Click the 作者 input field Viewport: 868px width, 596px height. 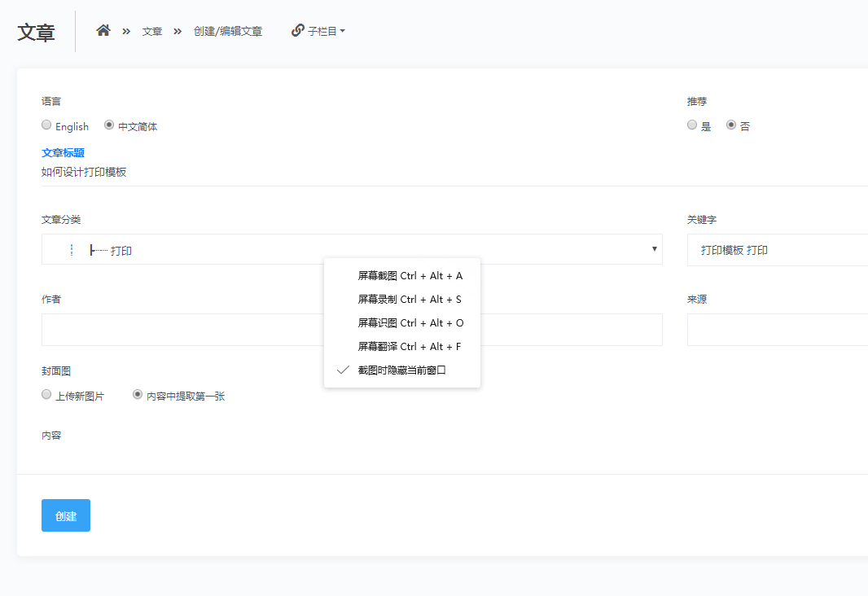click(179, 330)
